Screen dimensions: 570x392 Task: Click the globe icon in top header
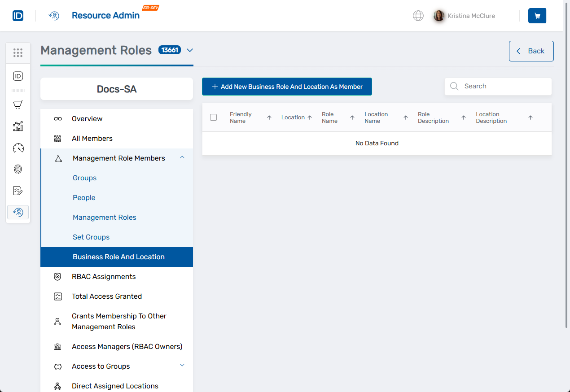418,15
